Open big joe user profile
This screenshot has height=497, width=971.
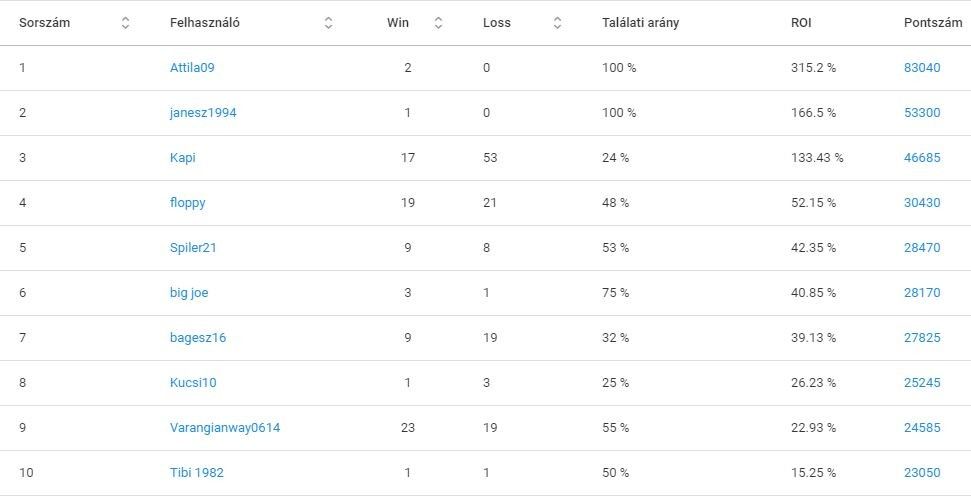[x=189, y=293]
